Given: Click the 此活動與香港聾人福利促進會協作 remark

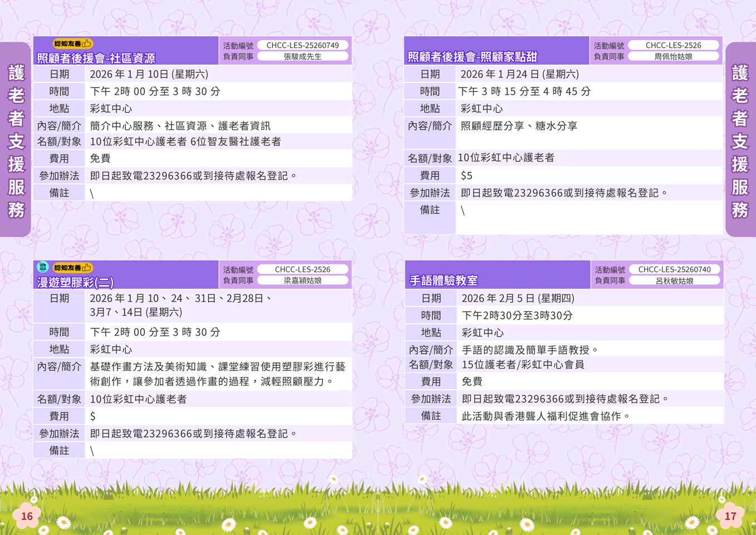Looking at the screenshot, I should [547, 416].
